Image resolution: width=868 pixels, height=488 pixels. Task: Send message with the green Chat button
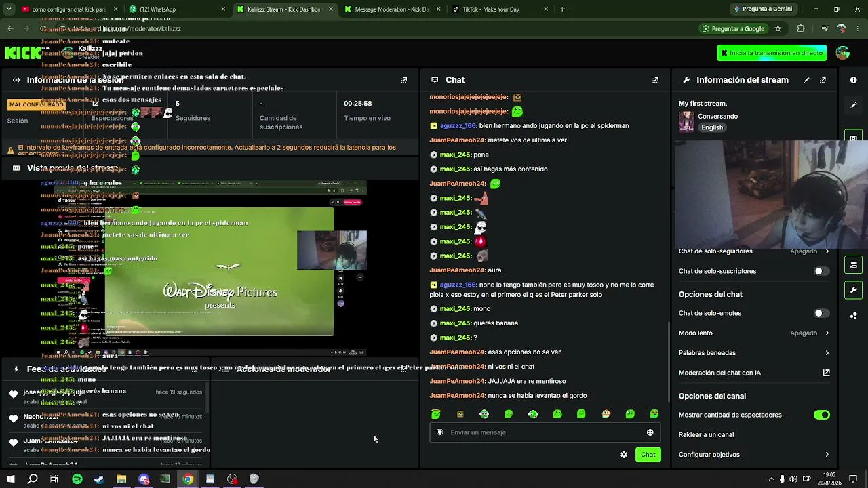coord(648,455)
